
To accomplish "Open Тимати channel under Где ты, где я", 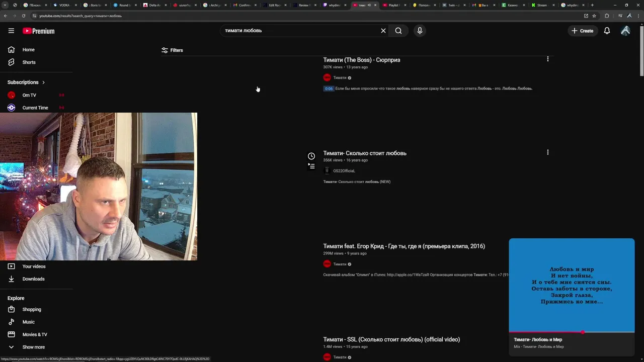I will 340,264.
